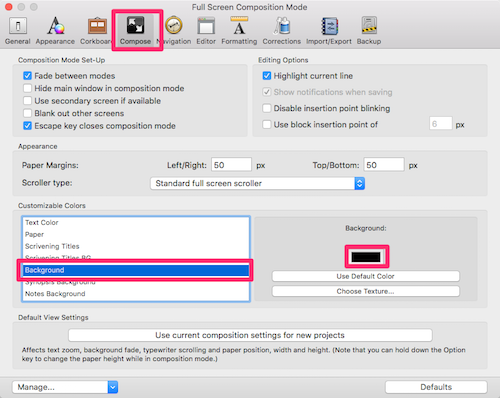The image size is (500, 398).
Task: Click the Left/Right margin field
Action: [231, 165]
